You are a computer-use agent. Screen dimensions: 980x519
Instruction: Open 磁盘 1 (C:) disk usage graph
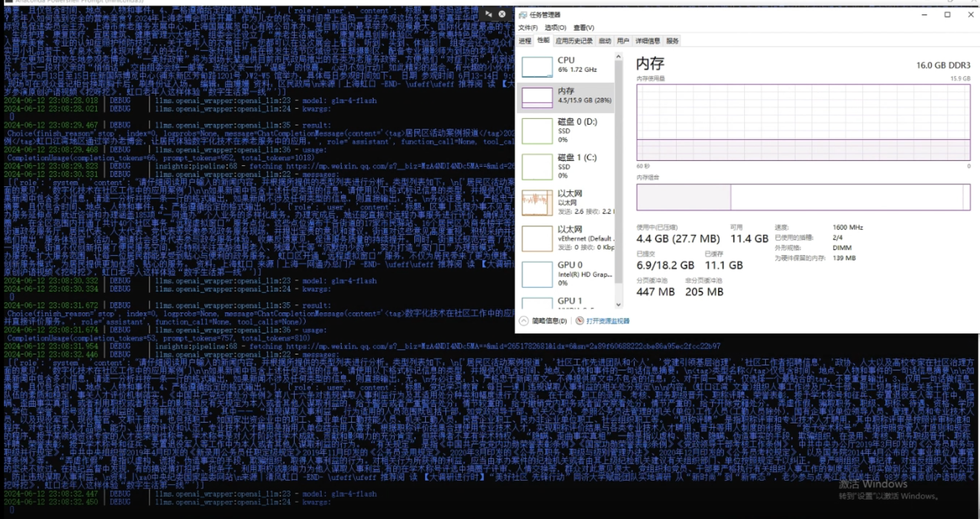pos(537,167)
